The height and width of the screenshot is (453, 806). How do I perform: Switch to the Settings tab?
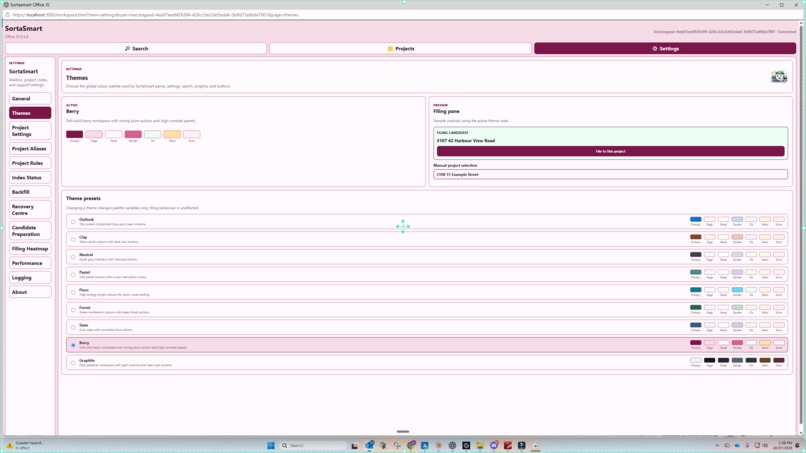pos(665,48)
